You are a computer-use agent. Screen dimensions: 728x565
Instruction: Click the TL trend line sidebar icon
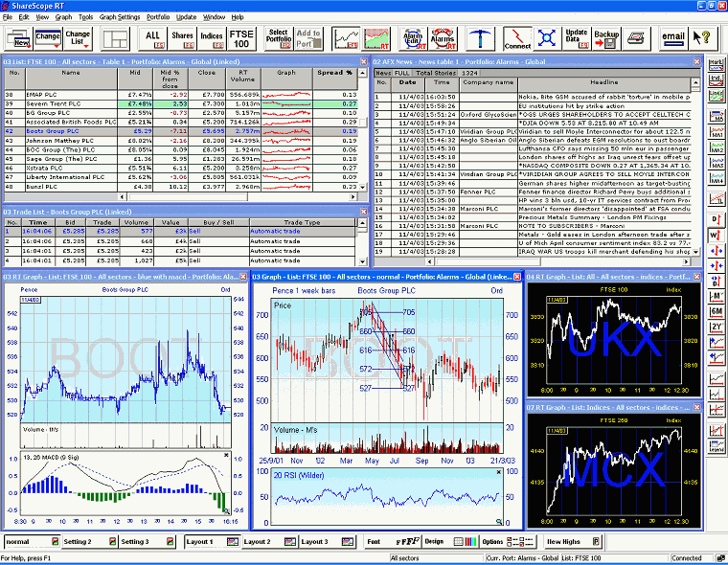tap(717, 198)
